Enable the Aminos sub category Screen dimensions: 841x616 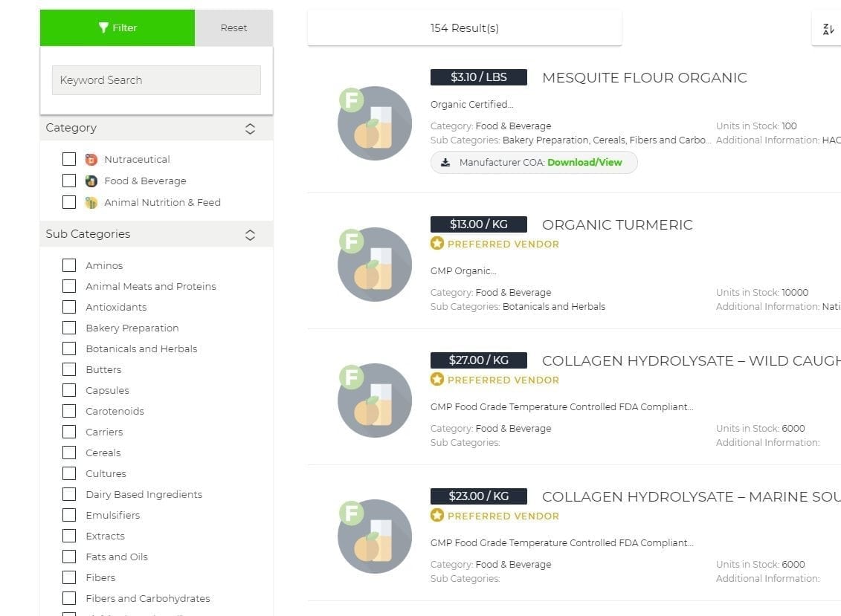point(69,265)
